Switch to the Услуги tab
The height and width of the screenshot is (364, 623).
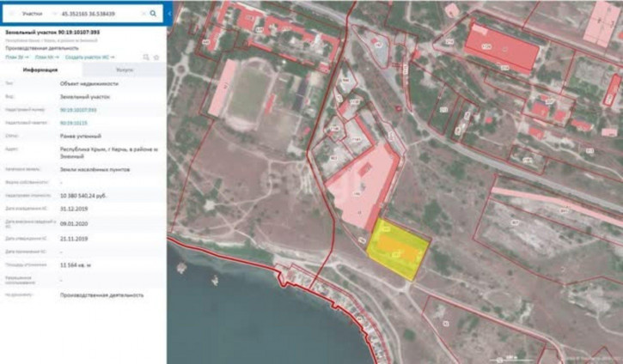pos(125,70)
